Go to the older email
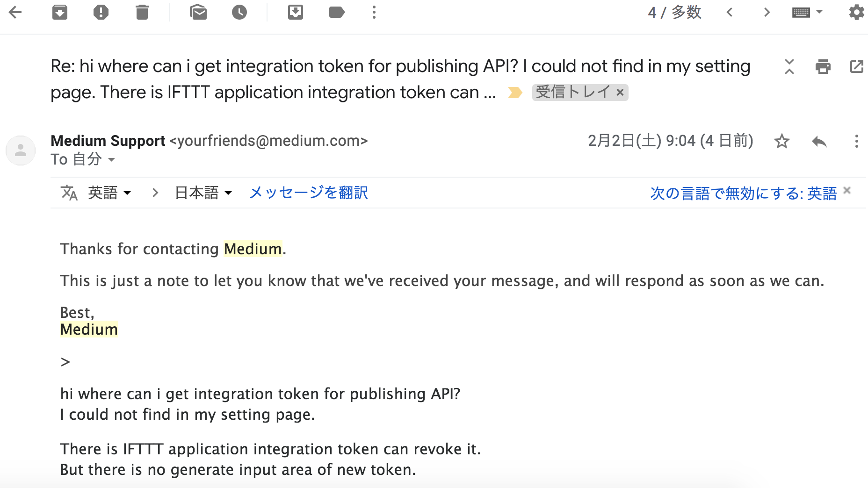The width and height of the screenshot is (868, 488). (767, 12)
